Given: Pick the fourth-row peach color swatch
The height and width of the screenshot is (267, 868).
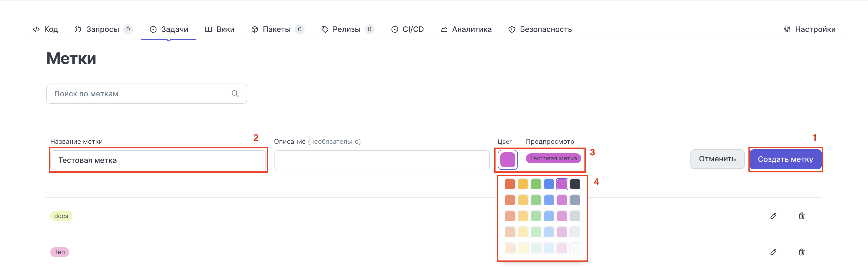Looking at the screenshot, I should click(x=510, y=232).
